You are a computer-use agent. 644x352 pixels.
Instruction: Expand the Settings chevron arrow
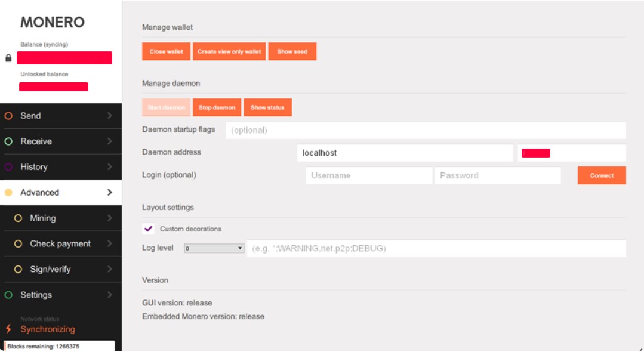110,295
